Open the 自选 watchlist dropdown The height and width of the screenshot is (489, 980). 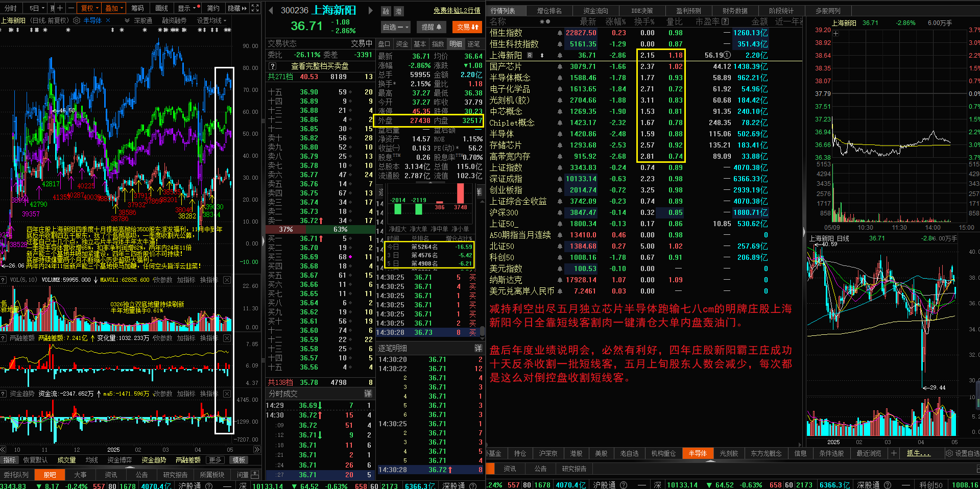tap(396, 27)
